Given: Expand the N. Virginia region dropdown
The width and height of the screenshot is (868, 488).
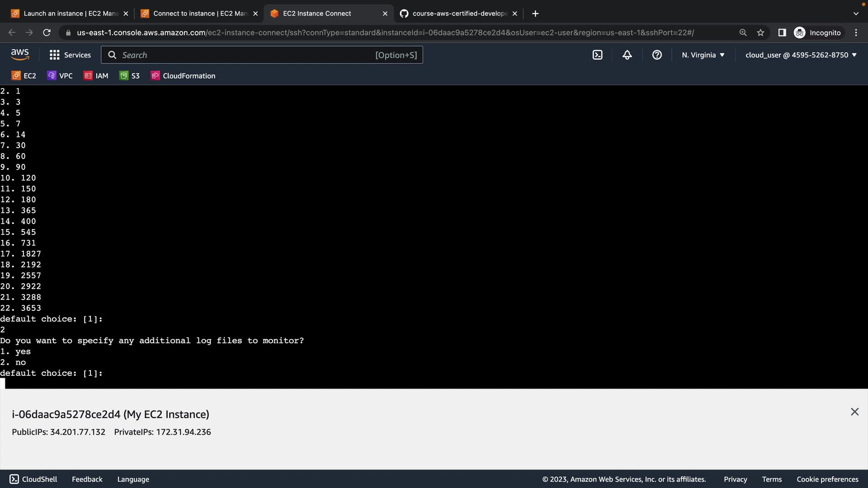Looking at the screenshot, I should (703, 55).
